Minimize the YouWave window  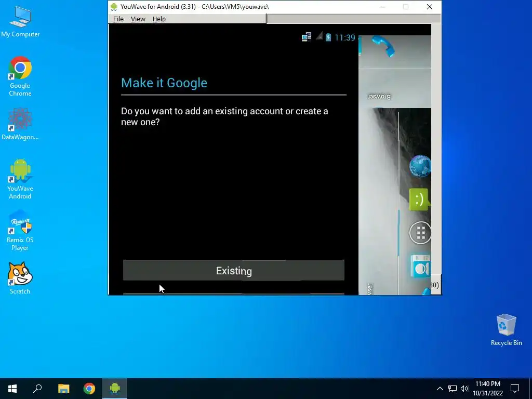point(382,7)
